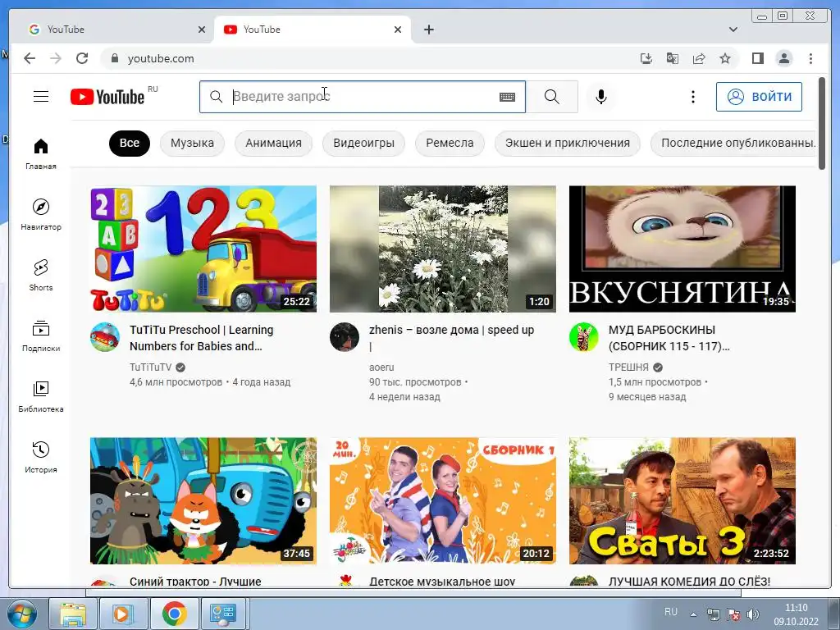Open Детское музыкальное шоу thumbnail
Viewport: 840px width, 630px height.
pyautogui.click(x=442, y=501)
